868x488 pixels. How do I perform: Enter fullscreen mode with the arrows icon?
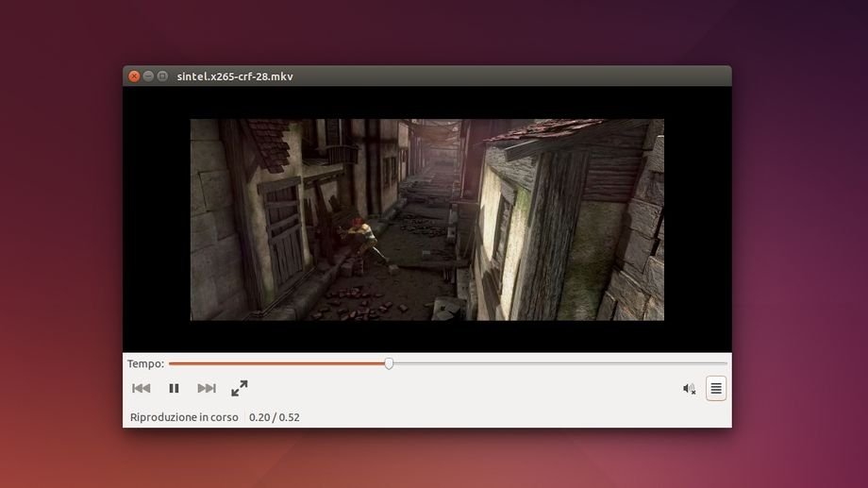tap(240, 388)
